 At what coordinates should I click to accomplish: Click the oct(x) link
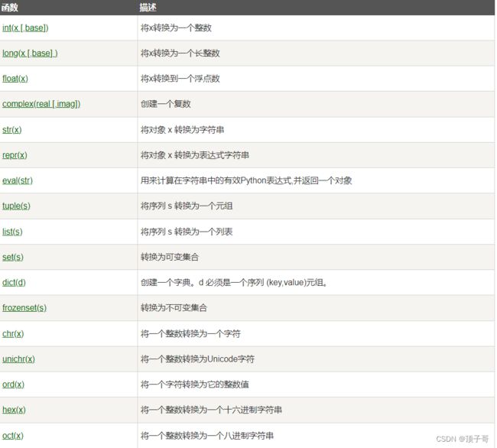(13, 436)
